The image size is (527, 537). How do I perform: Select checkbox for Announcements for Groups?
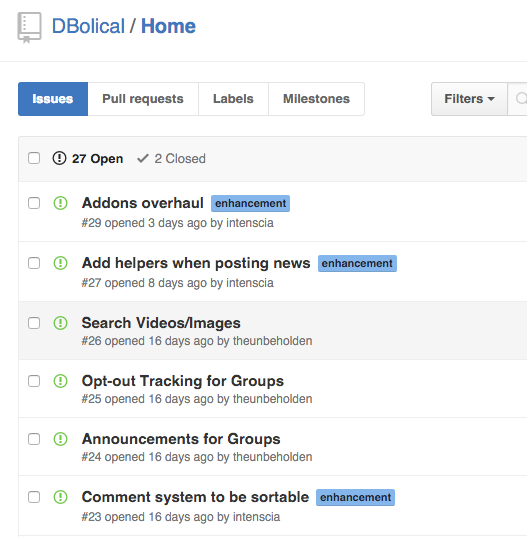click(x=34, y=439)
